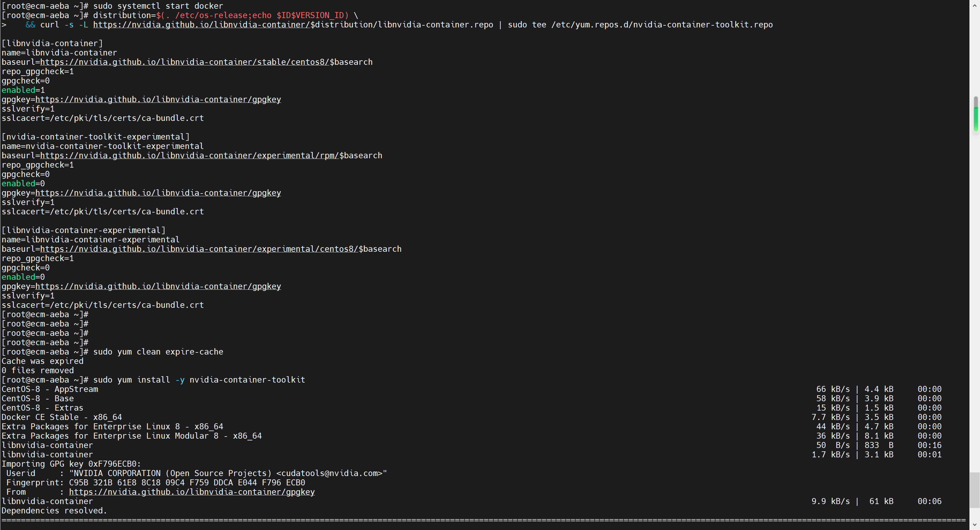This screenshot has width=980, height=530.
Task: Click the [libnvidia-container-experimental] section header
Action: click(84, 230)
